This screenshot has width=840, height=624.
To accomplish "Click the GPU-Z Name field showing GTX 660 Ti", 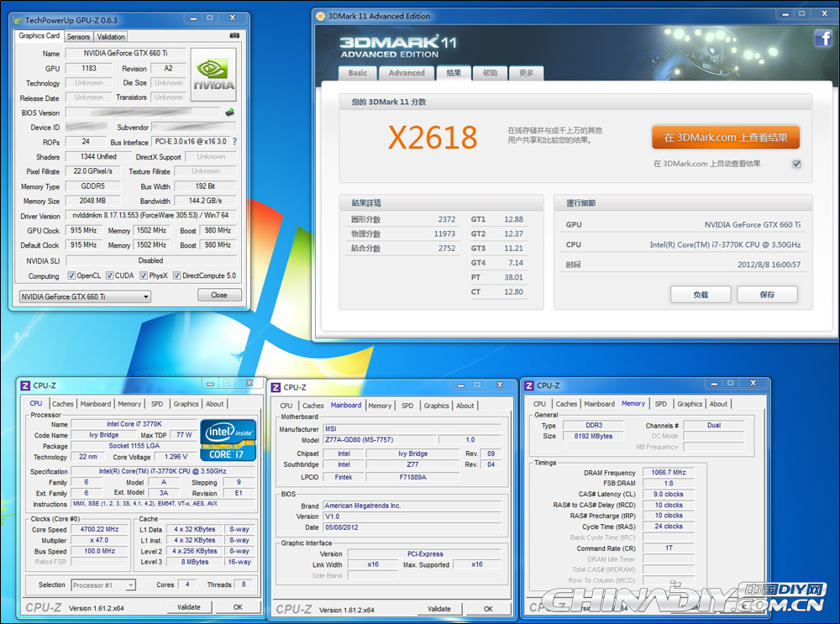I will coord(126,53).
